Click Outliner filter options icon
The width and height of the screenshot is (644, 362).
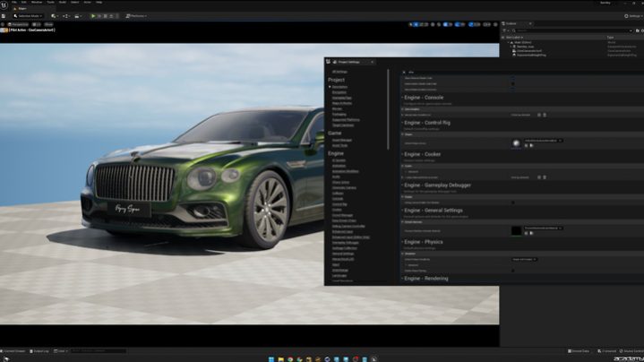tap(505, 30)
